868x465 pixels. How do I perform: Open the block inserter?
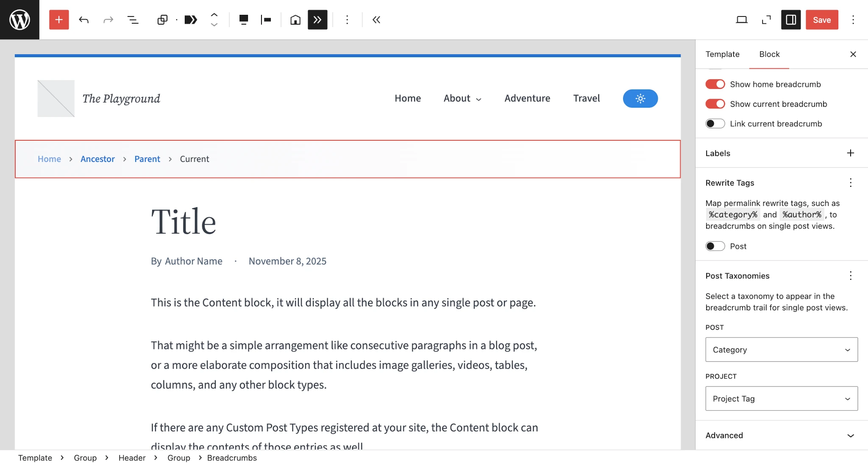58,19
